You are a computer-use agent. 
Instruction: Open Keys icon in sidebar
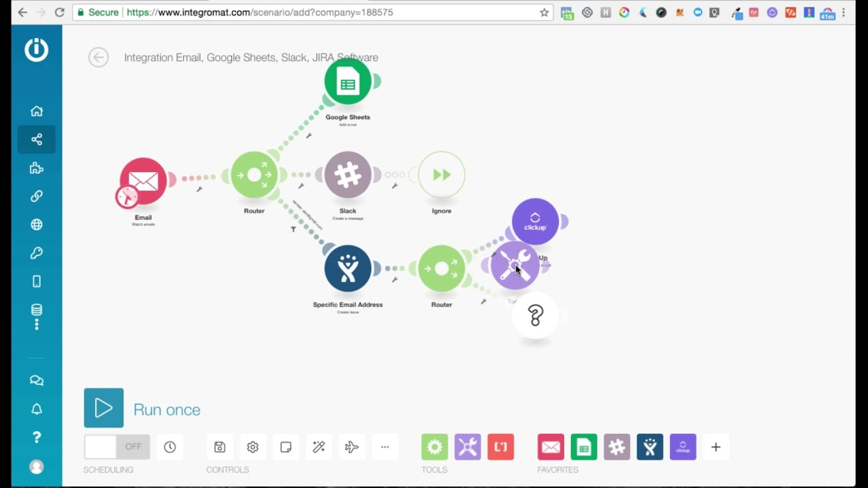click(x=37, y=253)
